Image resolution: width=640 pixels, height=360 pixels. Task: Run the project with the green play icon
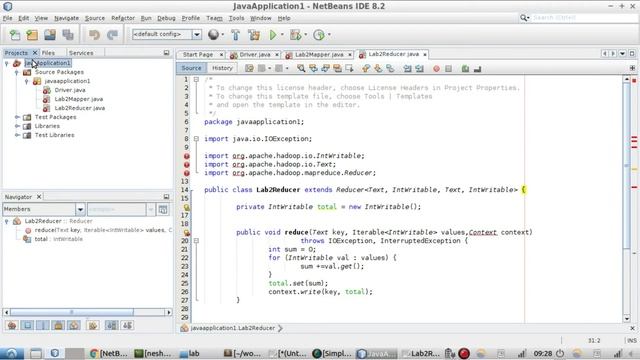(273, 35)
